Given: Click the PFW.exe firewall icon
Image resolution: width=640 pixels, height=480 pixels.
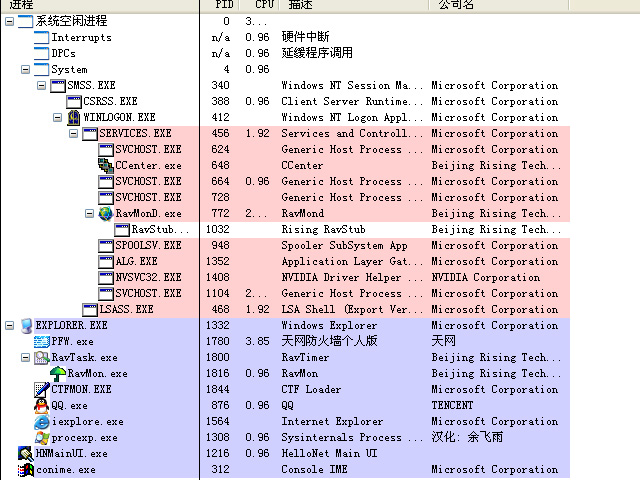Looking at the screenshot, I should 42,342.
